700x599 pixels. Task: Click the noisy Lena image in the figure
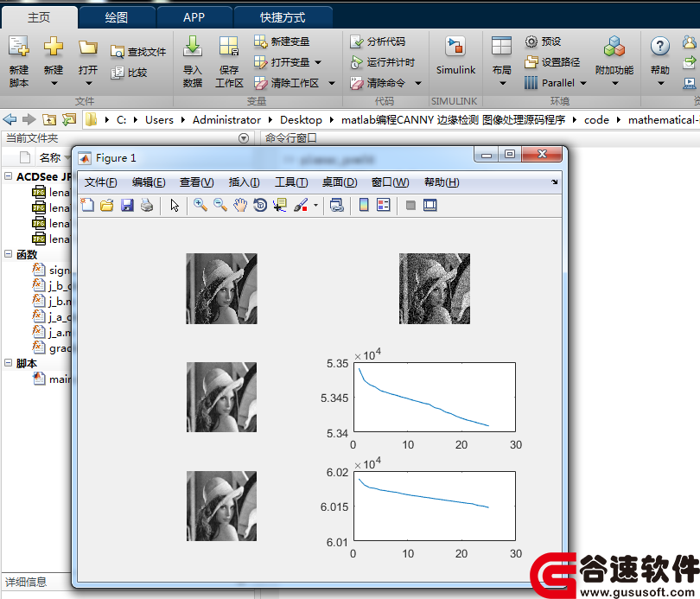(x=435, y=289)
